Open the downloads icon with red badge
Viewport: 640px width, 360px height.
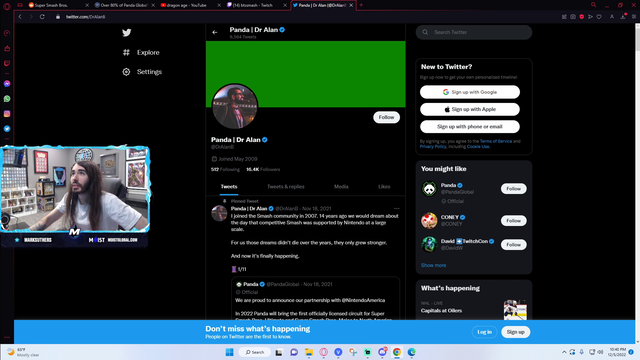coord(623,16)
